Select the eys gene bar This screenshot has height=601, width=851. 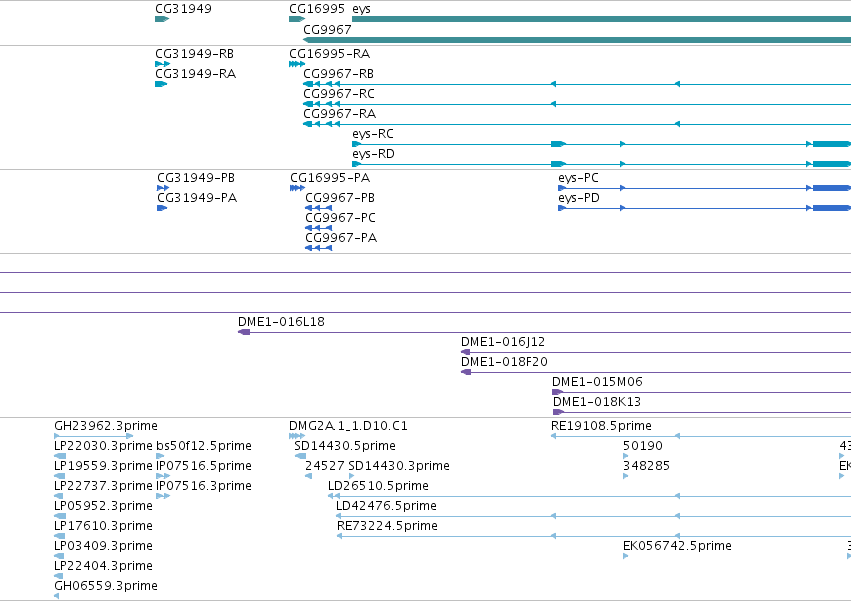click(x=601, y=19)
